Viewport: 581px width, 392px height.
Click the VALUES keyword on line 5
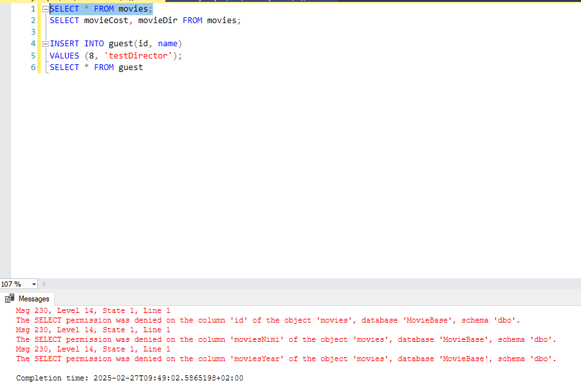[x=64, y=56]
